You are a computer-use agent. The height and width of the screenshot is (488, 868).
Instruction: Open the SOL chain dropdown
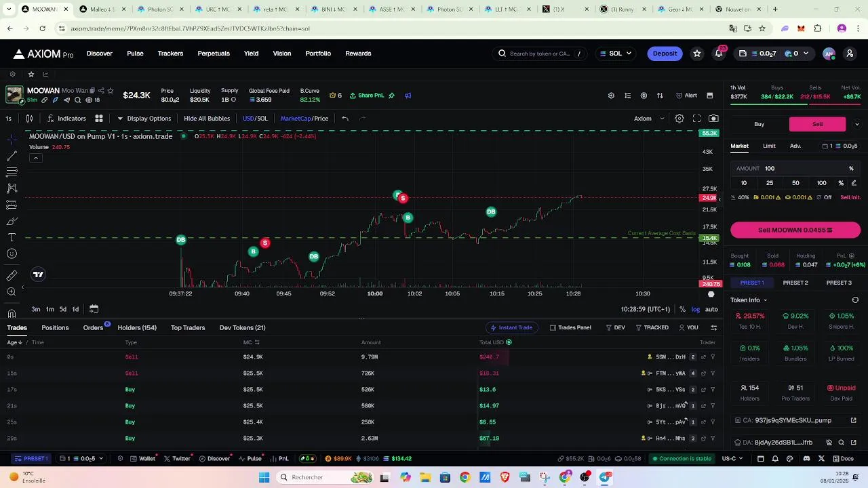pos(616,54)
